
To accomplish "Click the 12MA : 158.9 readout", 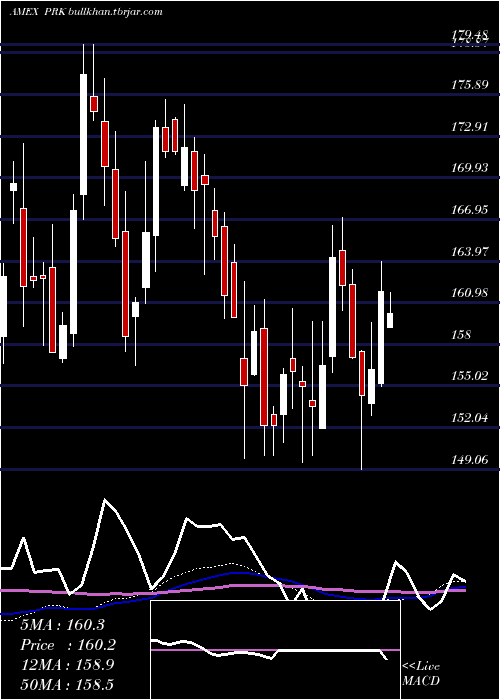I will 67,665.
